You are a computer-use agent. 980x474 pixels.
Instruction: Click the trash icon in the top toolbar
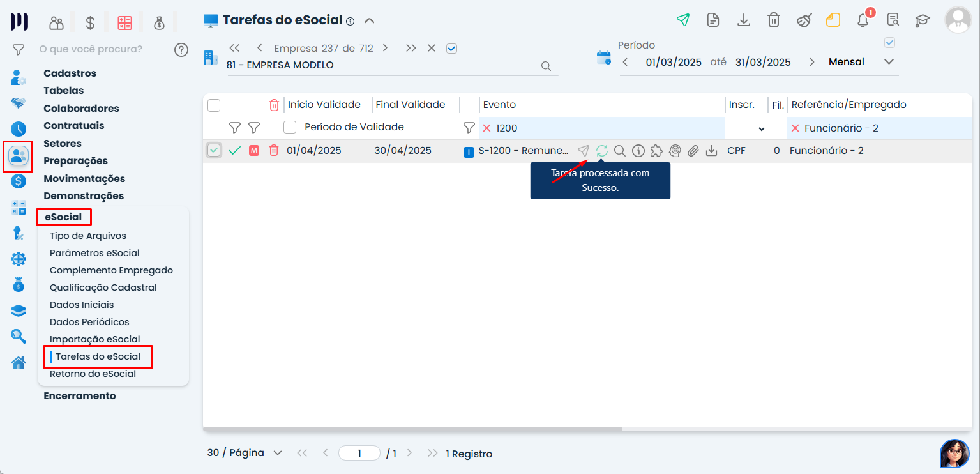773,20
